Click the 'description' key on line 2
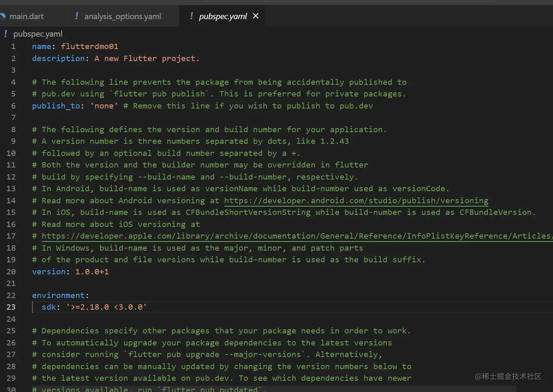This screenshot has width=553, height=392. click(x=58, y=59)
